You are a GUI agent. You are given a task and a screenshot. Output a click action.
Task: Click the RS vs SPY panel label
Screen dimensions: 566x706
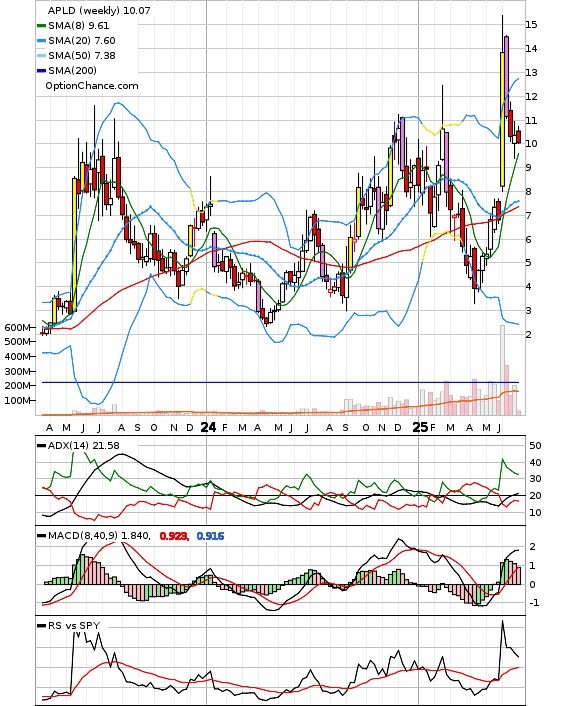coord(74,626)
